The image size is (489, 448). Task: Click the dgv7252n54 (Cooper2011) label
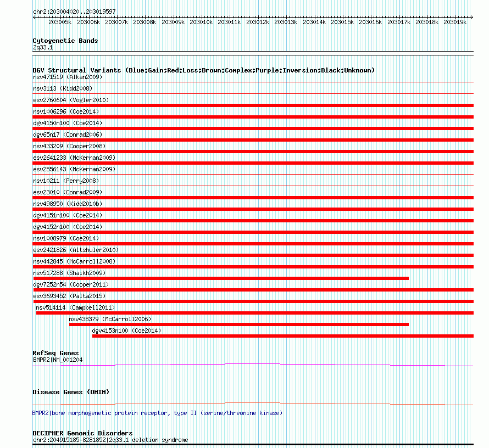(x=71, y=284)
